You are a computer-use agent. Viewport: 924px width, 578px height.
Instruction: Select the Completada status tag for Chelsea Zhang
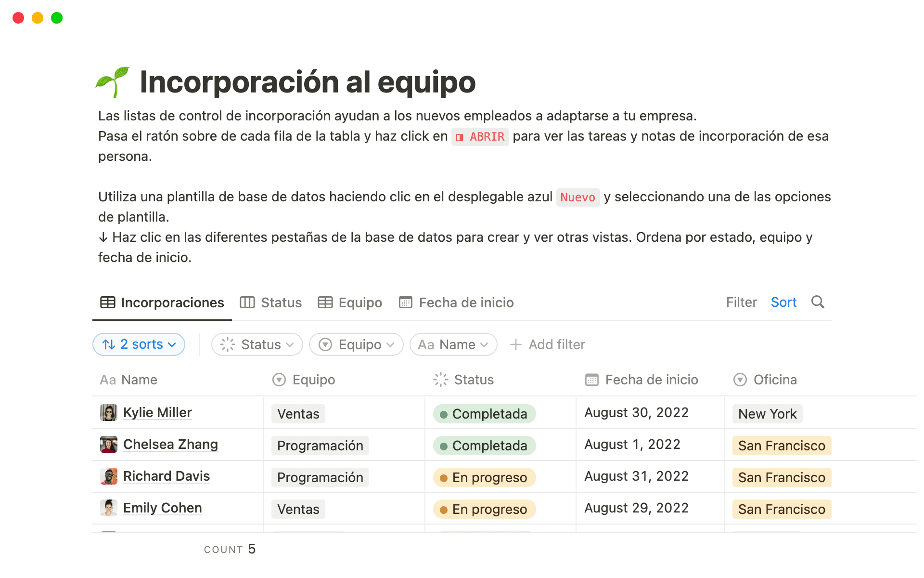pos(484,445)
